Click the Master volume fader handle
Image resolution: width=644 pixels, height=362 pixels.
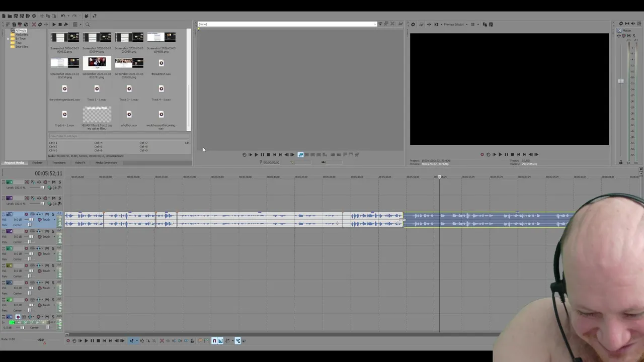pos(621,80)
